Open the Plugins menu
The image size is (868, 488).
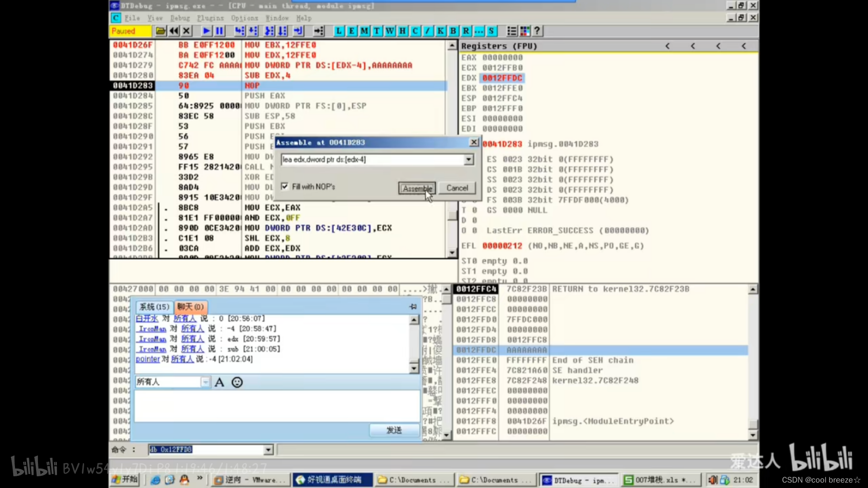[210, 18]
